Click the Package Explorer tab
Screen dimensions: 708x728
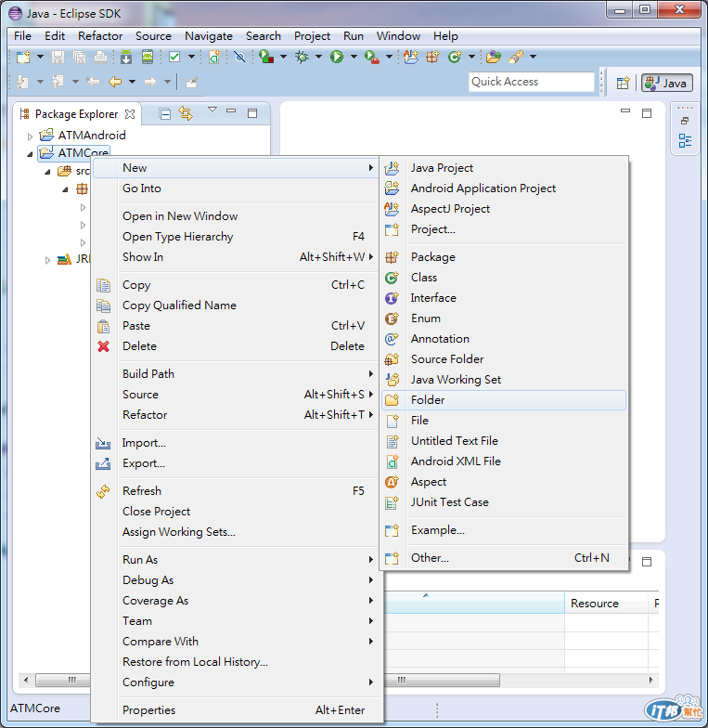(x=76, y=113)
